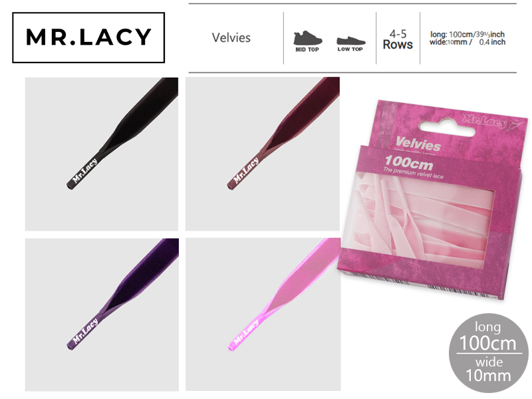The height and width of the screenshot is (399, 532).
Task: Click the 100cm label on the package
Action: (409, 163)
